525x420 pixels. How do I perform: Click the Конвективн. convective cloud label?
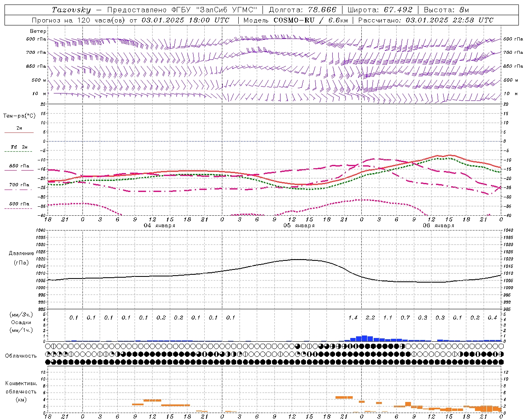21,383
